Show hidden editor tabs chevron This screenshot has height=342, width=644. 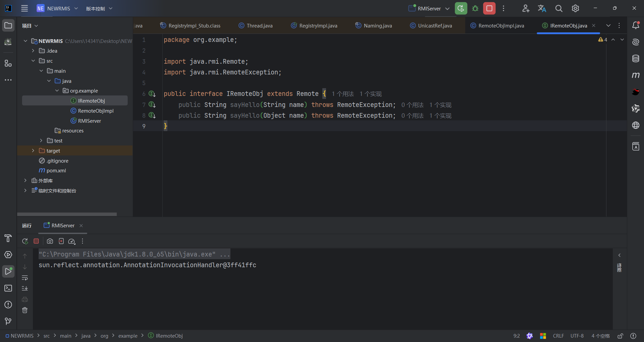click(608, 25)
